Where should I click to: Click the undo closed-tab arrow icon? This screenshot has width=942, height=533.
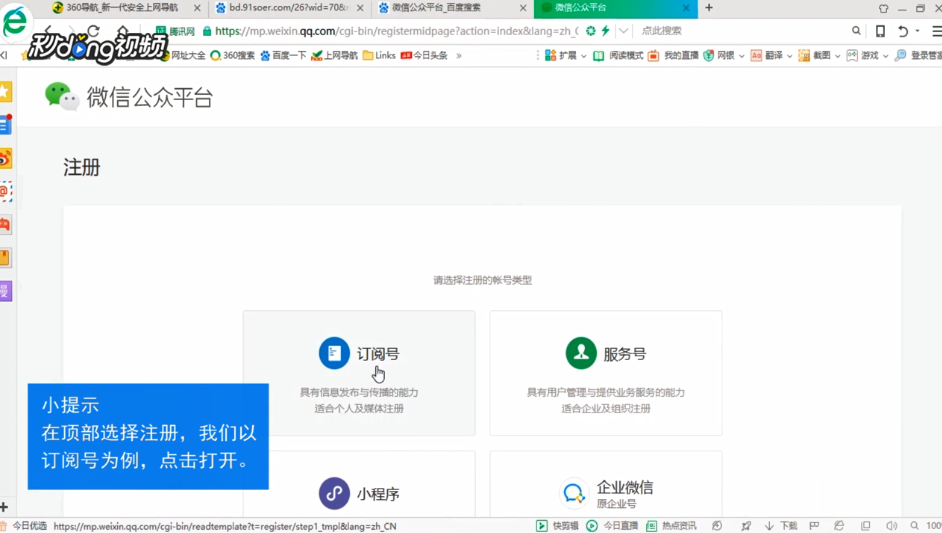(x=903, y=31)
